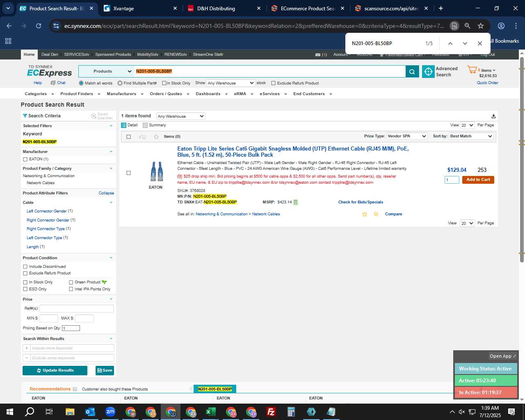
Task: Open Any Warehouse dropdown next to Show
Action: pyautogui.click(x=231, y=83)
